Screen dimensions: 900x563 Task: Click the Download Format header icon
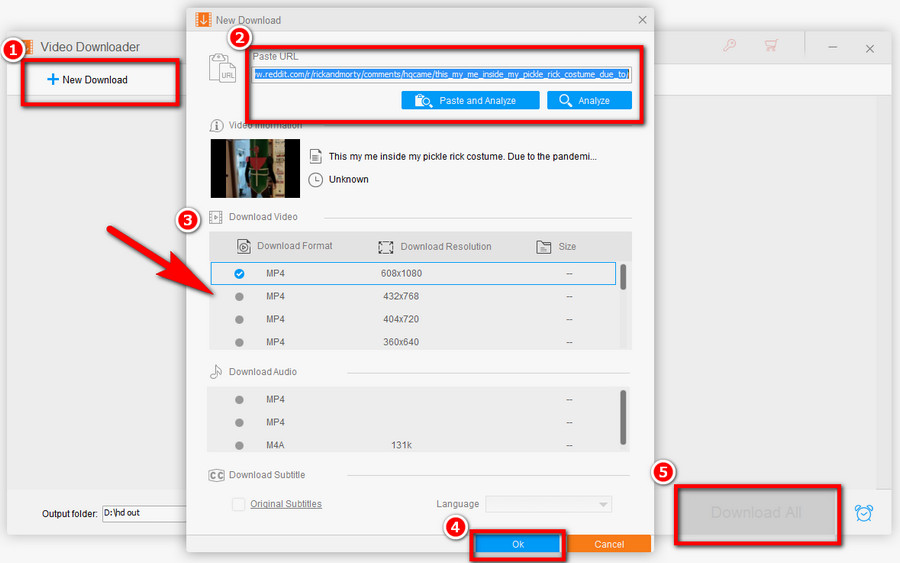243,246
